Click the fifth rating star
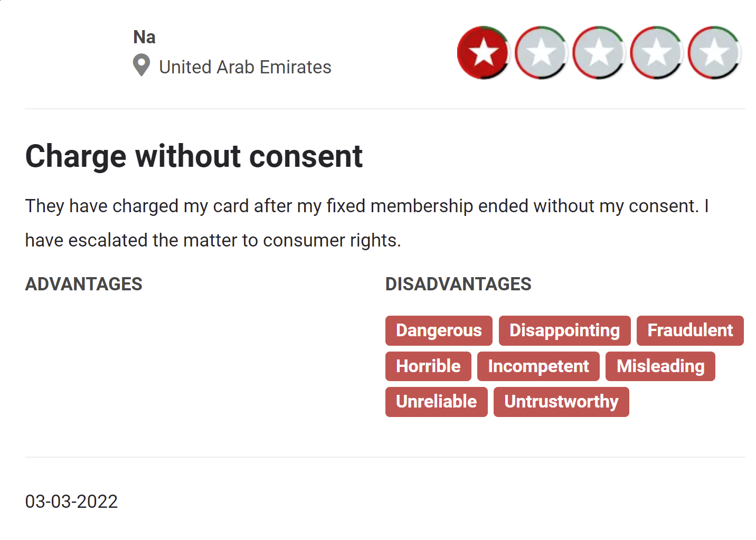This screenshot has width=756, height=540. [714, 53]
